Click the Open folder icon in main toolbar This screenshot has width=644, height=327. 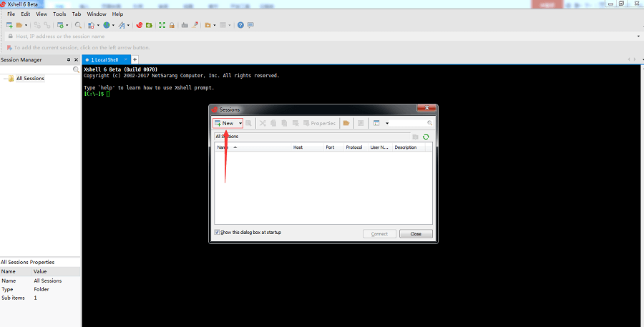click(19, 25)
